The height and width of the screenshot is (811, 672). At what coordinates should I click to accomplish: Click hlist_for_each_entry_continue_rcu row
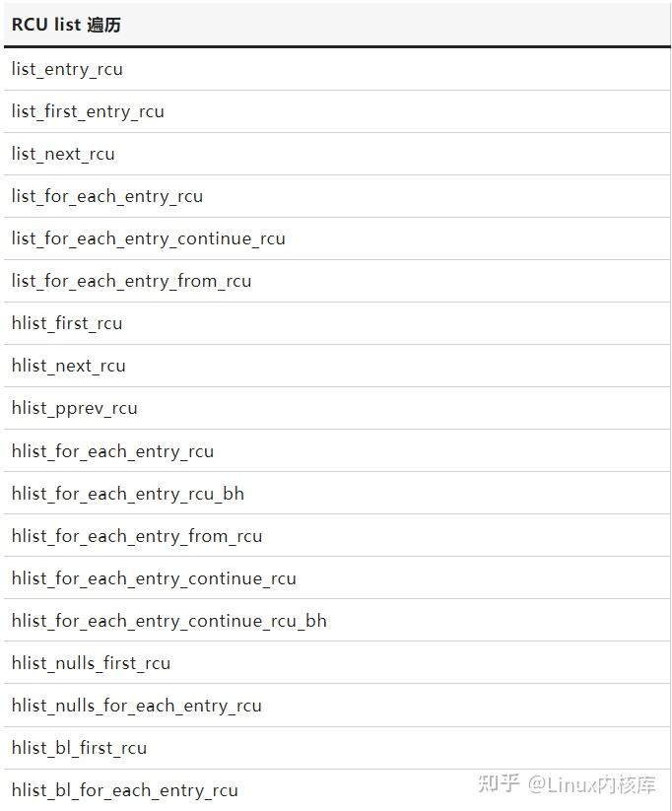coord(154,578)
